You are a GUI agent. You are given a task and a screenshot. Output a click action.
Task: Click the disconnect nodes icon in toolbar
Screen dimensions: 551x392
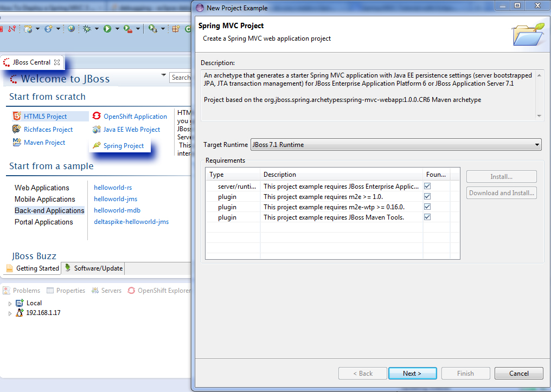point(12,29)
